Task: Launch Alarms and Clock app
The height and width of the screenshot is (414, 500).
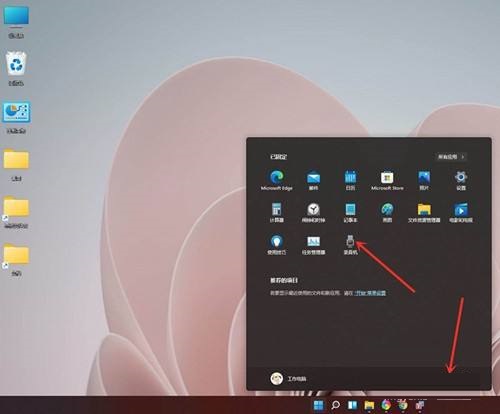Action: pyautogui.click(x=313, y=212)
